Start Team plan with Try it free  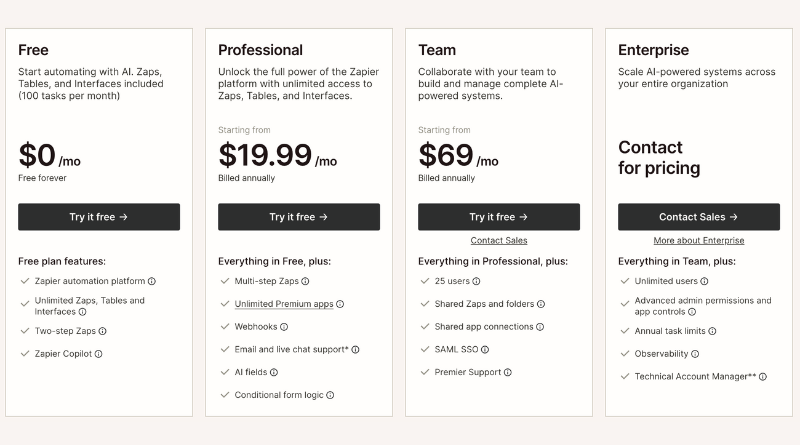pos(499,217)
